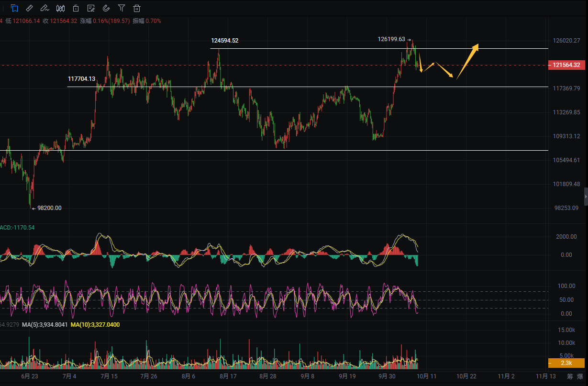
Task: Toggle the lock drawings icon
Action: (x=76, y=8)
